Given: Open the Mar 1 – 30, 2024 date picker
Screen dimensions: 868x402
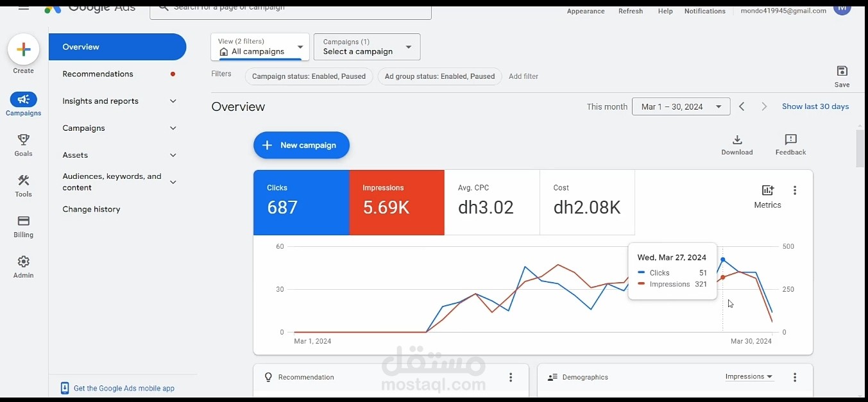Looking at the screenshot, I should [681, 106].
